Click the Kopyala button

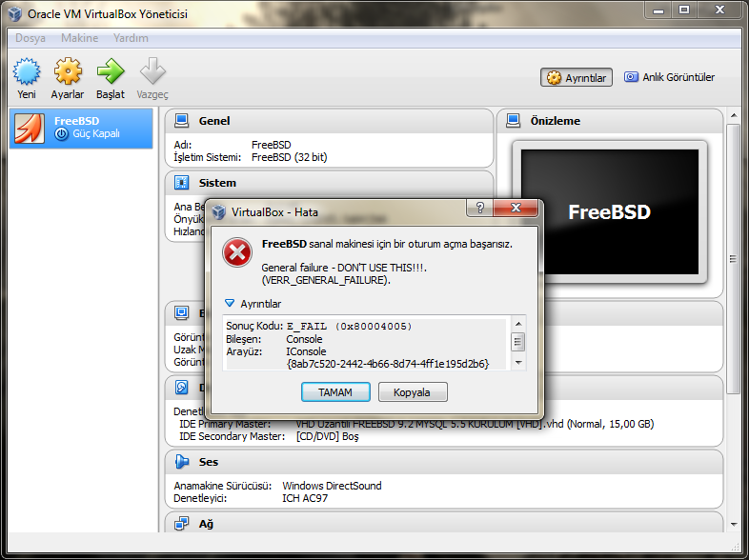[413, 392]
